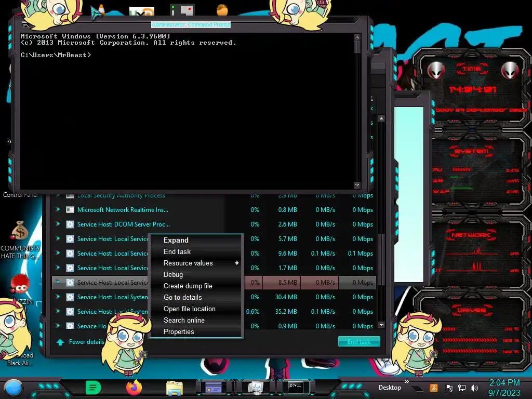Select Service Host: DCOM Server Proc... process name
Image resolution: width=532 pixels, height=399 pixels.
[x=124, y=224]
